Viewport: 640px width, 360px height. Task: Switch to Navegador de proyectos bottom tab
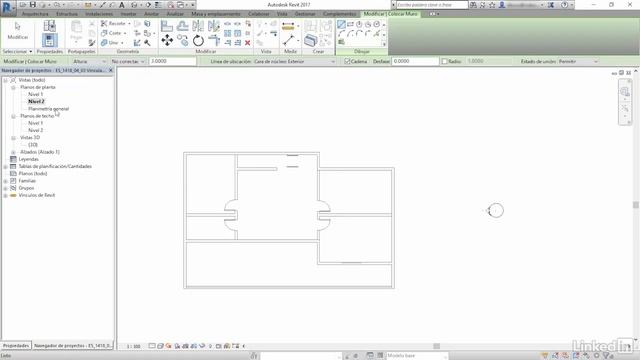point(73,346)
